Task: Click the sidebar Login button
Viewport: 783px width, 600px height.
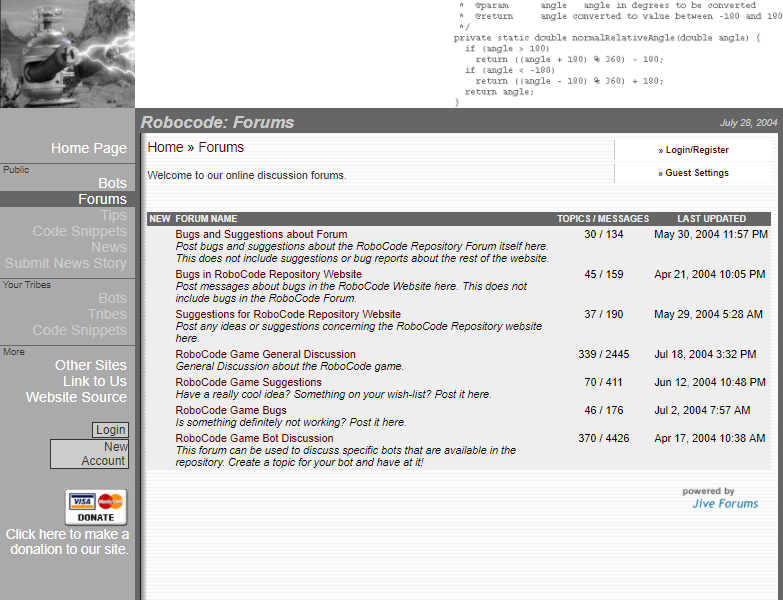Action: pyautogui.click(x=110, y=430)
